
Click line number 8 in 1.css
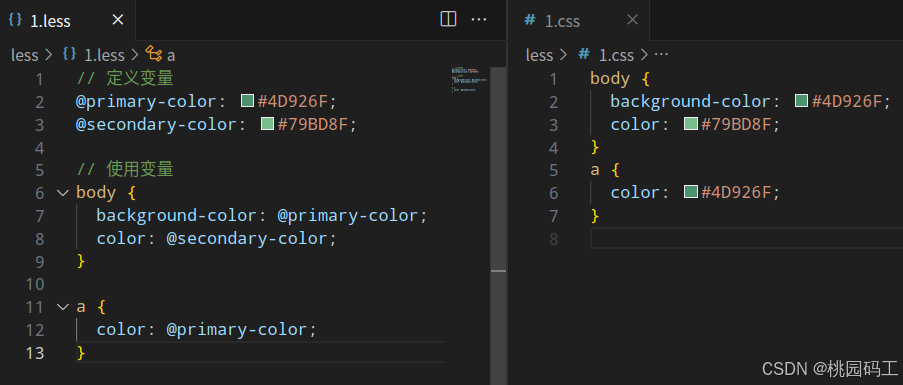pyautogui.click(x=553, y=239)
